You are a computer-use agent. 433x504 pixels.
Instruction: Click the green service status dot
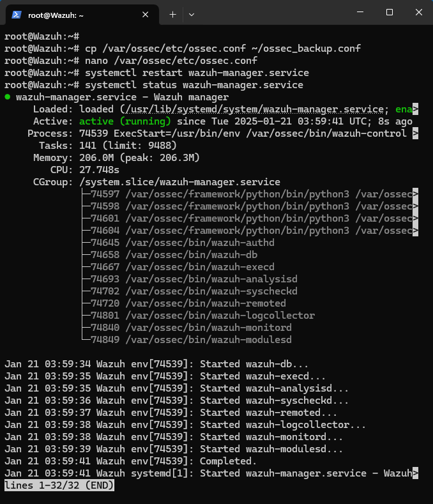(7, 97)
